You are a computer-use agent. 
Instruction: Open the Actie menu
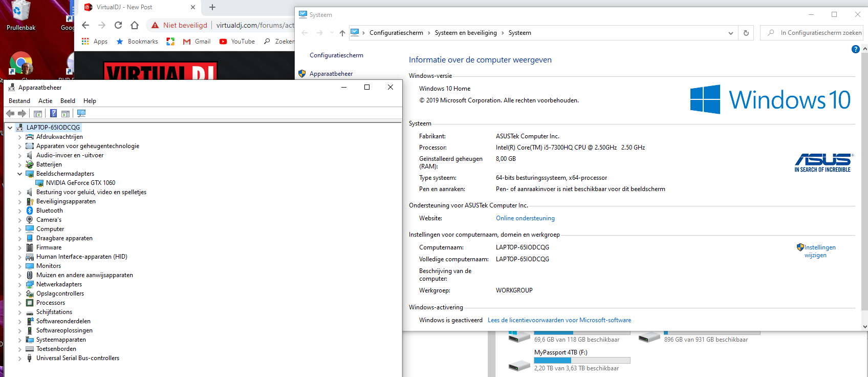point(46,101)
